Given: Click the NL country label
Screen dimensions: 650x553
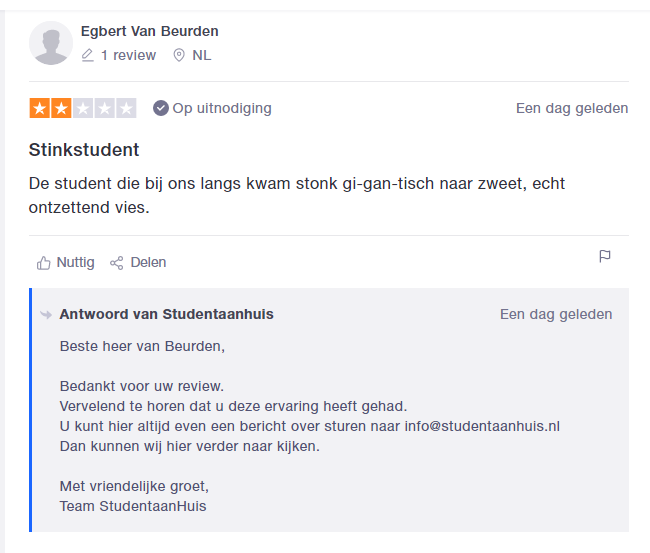Looking at the screenshot, I should pyautogui.click(x=202, y=55).
